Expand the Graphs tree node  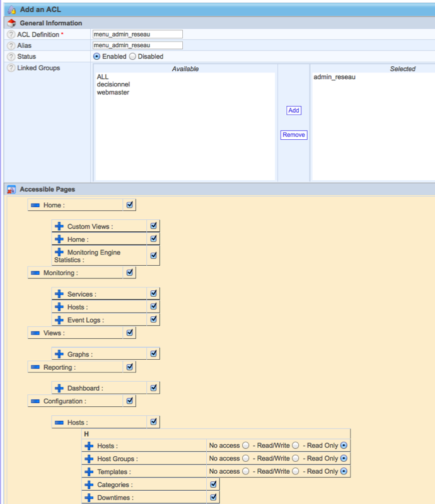59,354
